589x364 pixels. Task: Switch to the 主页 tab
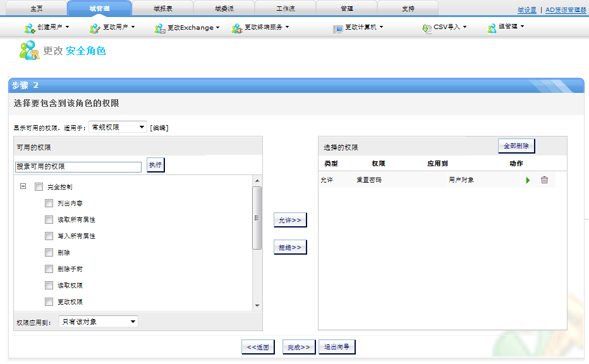(x=37, y=8)
